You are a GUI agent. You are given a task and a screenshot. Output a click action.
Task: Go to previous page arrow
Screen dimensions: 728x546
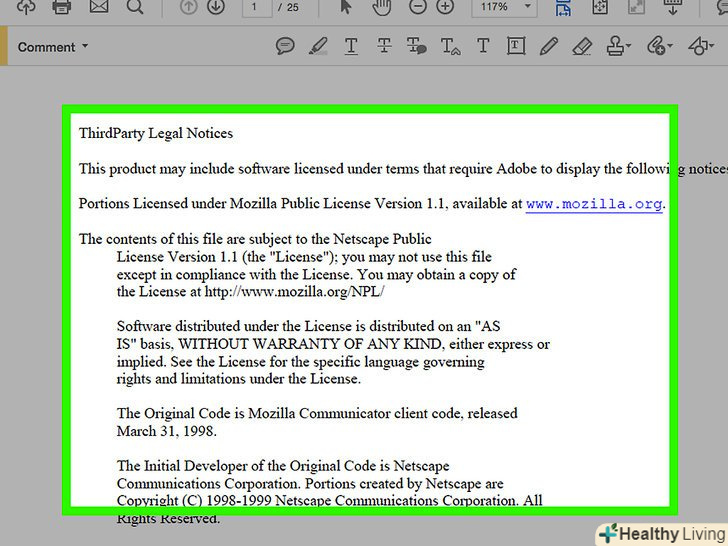click(x=188, y=6)
